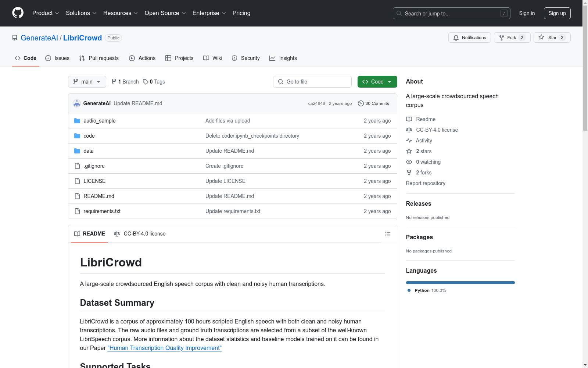Click the license scale icon in About
The image size is (588, 368).
(x=409, y=130)
